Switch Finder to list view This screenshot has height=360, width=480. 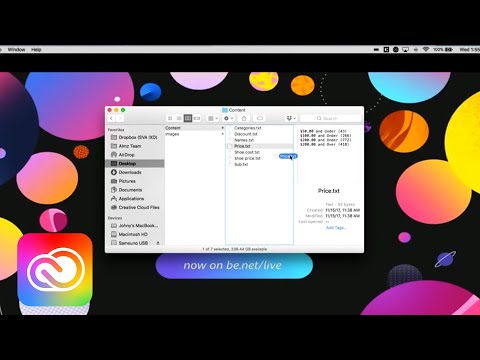tap(179, 118)
